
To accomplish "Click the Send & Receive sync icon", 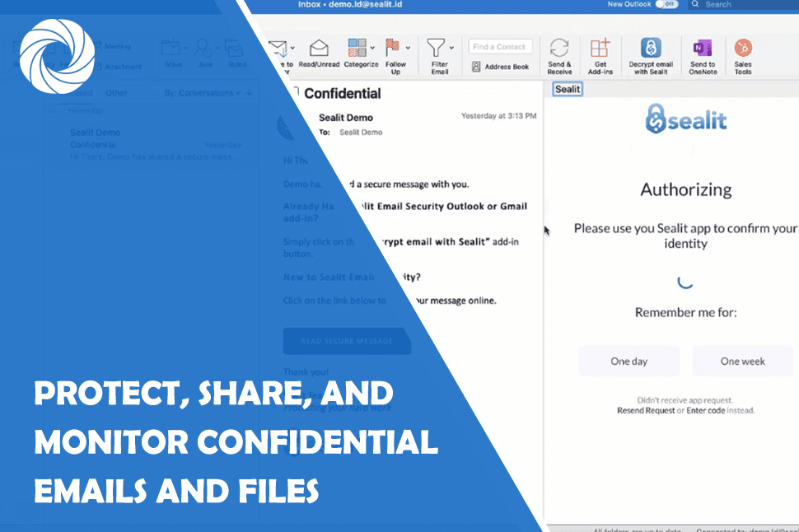I will tap(559, 48).
